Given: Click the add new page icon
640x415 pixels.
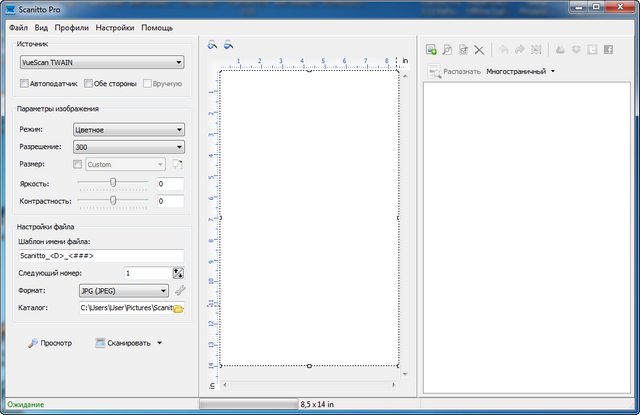Looking at the screenshot, I should [432, 49].
